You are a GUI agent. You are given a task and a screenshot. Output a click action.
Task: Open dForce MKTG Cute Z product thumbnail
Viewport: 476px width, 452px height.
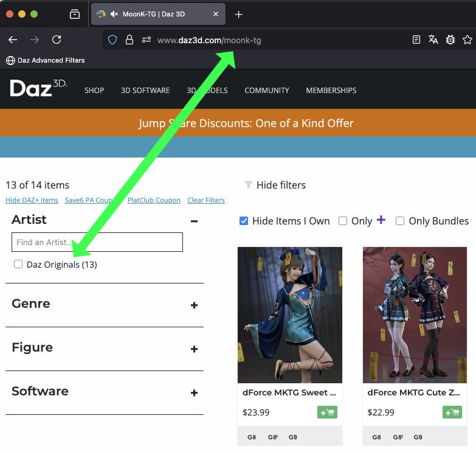415,315
